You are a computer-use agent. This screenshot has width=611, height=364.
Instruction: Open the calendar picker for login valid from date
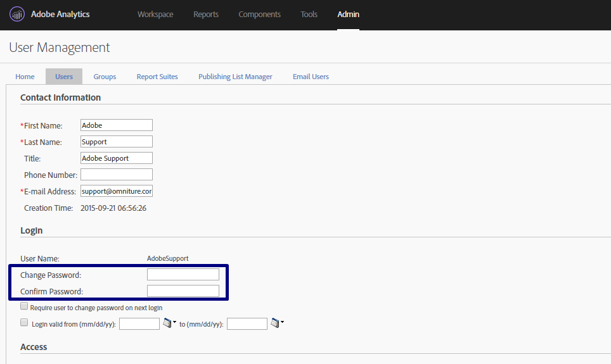[169, 323]
